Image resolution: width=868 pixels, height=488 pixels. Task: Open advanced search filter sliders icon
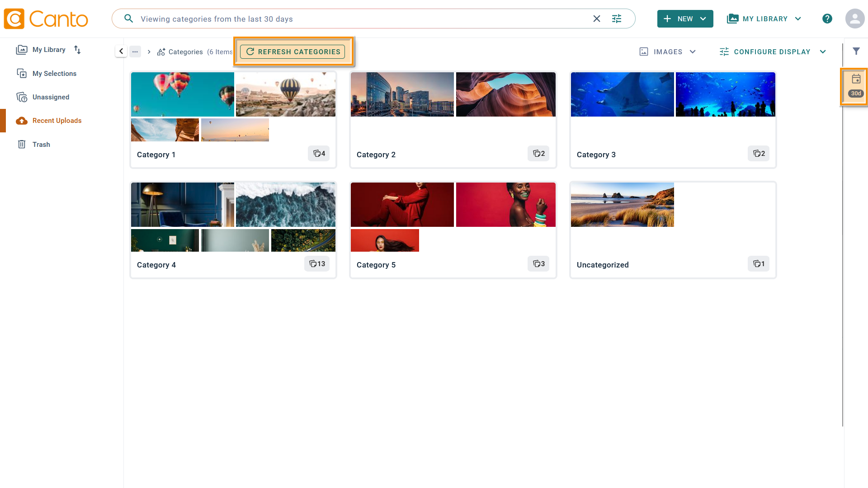(x=617, y=19)
